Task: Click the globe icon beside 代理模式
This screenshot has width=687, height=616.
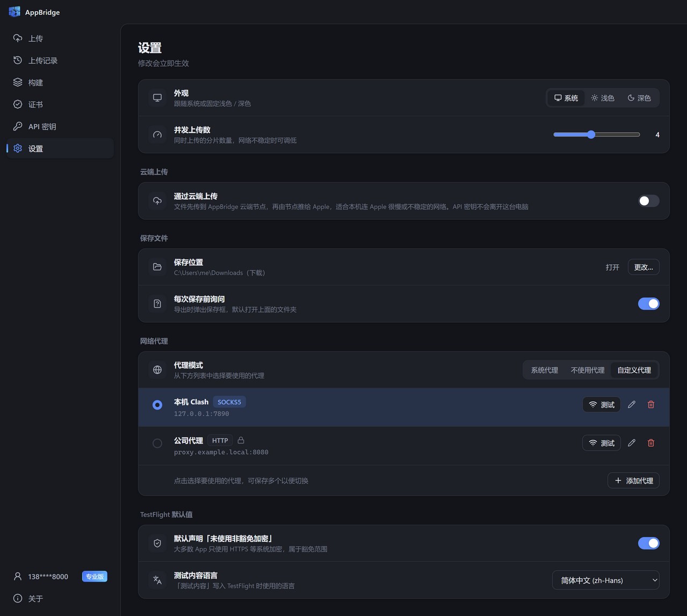Action: pos(157,369)
